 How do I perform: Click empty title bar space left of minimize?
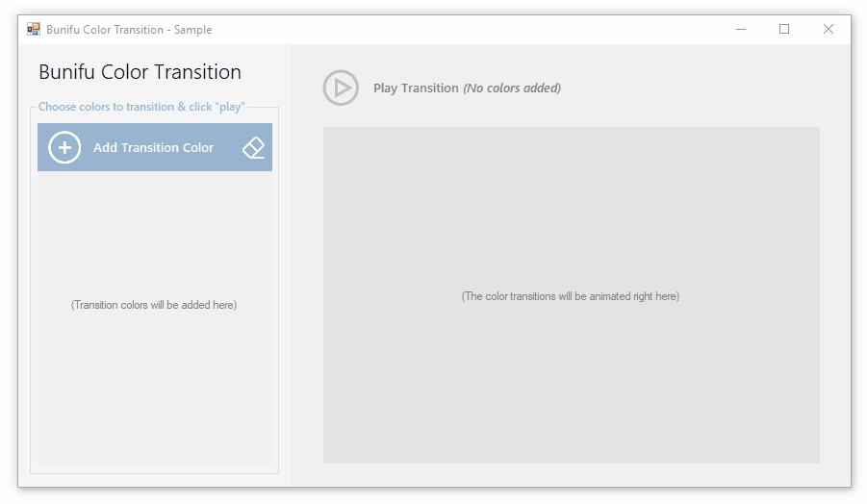click(481, 30)
